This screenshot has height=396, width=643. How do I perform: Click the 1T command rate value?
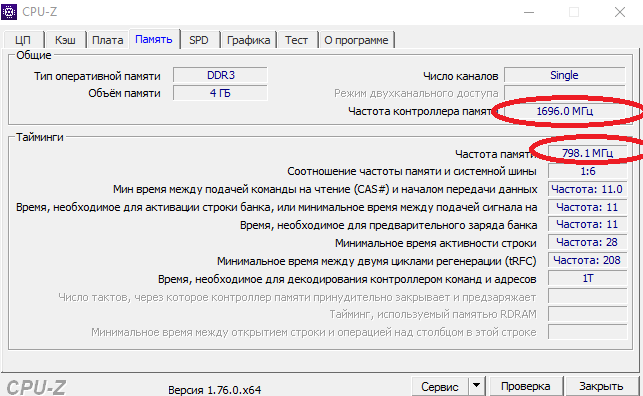[588, 278]
